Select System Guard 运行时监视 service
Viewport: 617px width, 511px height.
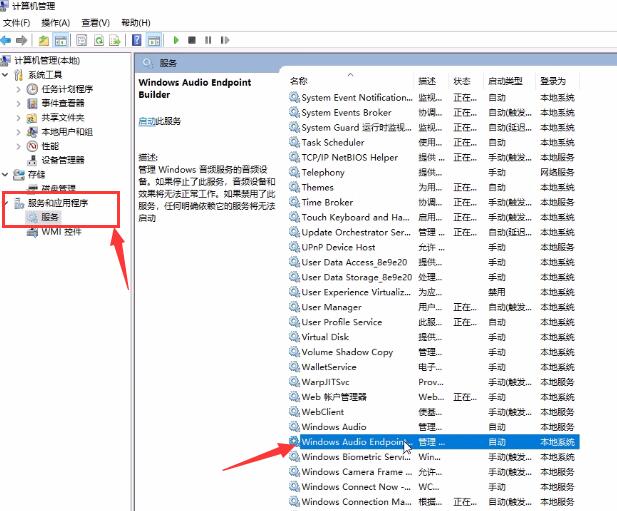(x=433, y=127)
